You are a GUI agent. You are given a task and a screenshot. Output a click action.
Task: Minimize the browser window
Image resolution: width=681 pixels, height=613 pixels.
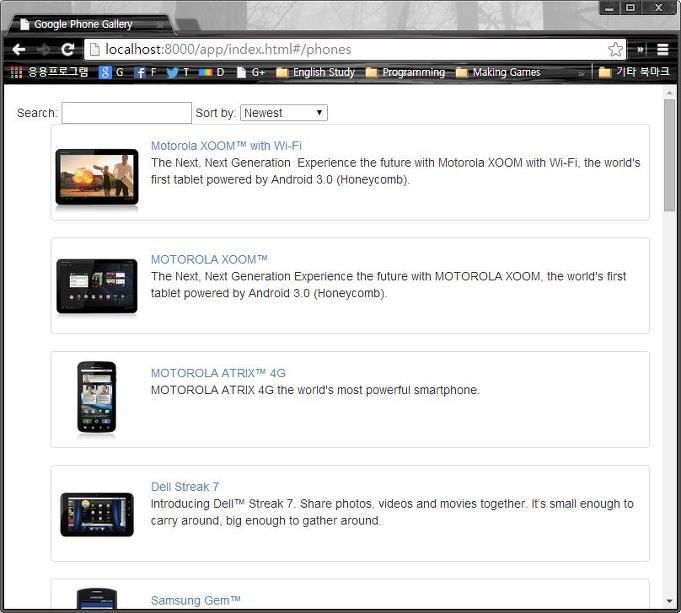(609, 8)
